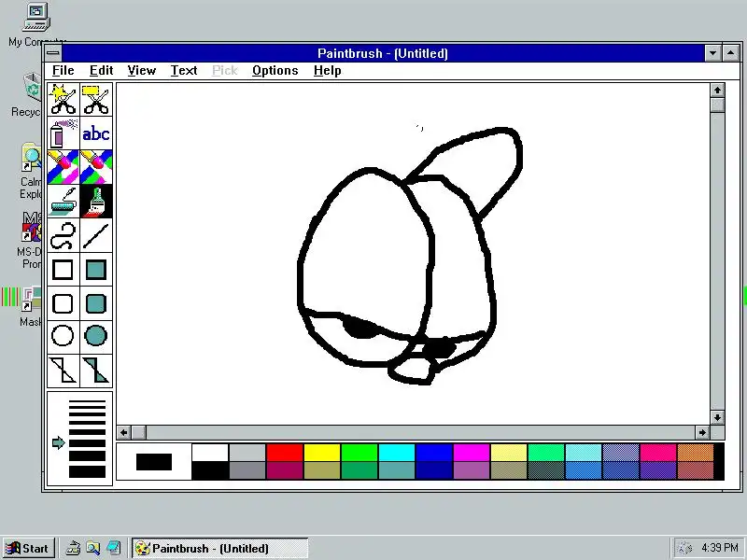747x560 pixels.
Task: Click the vertical scrollbar thumb
Action: [717, 105]
